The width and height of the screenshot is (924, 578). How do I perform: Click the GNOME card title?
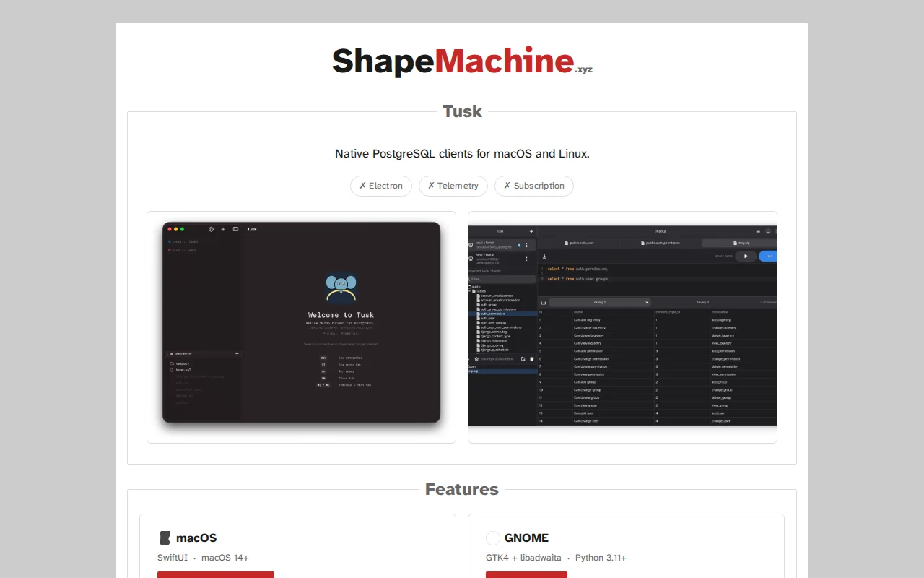526,538
